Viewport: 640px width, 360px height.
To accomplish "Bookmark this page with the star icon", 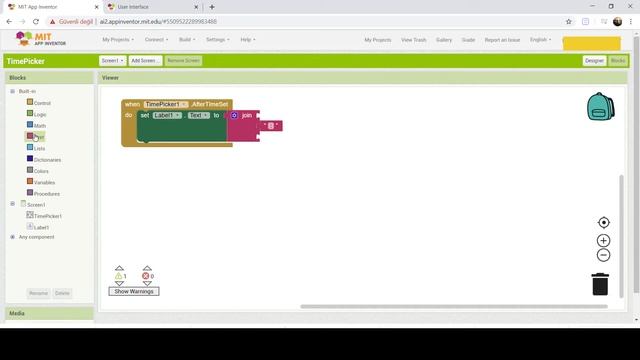I will pos(569,22).
